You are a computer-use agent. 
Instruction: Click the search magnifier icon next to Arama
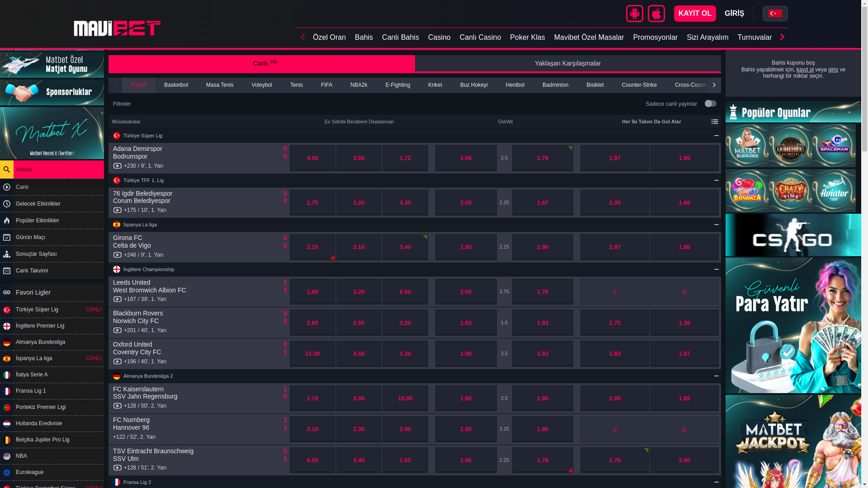tap(6, 170)
